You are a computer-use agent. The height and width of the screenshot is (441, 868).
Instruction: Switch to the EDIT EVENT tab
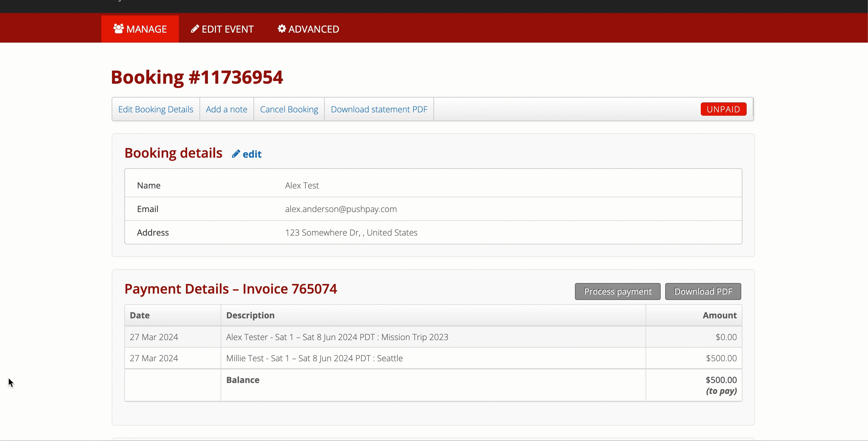(x=222, y=29)
